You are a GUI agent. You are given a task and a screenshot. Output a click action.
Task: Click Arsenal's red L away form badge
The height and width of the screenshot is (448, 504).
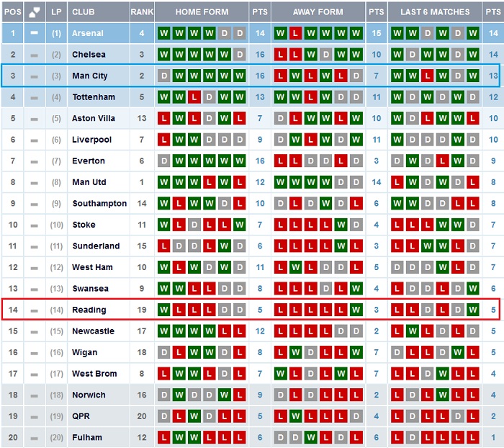295,33
